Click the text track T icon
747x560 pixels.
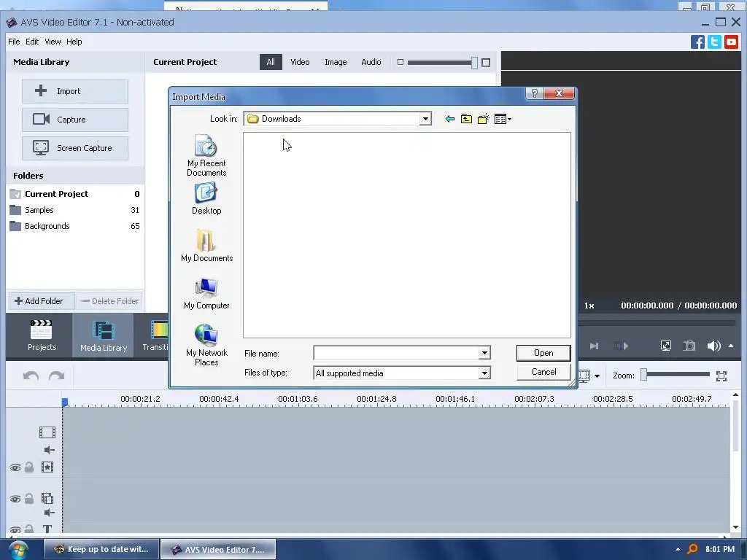(47, 529)
